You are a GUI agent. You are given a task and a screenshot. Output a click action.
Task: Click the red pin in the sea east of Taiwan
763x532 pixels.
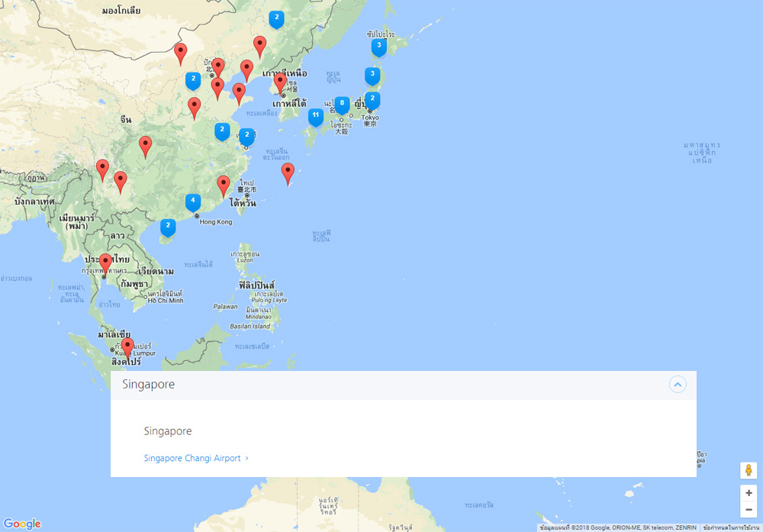[288, 172]
